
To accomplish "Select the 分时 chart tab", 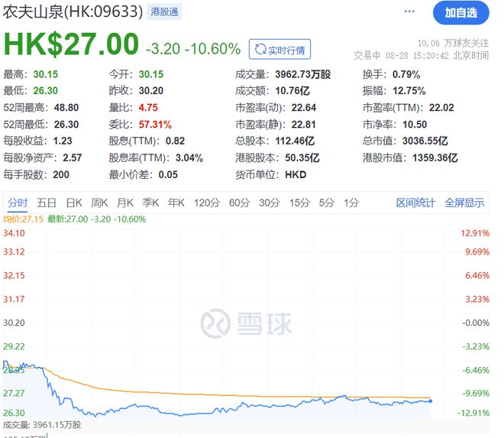I will tap(18, 203).
